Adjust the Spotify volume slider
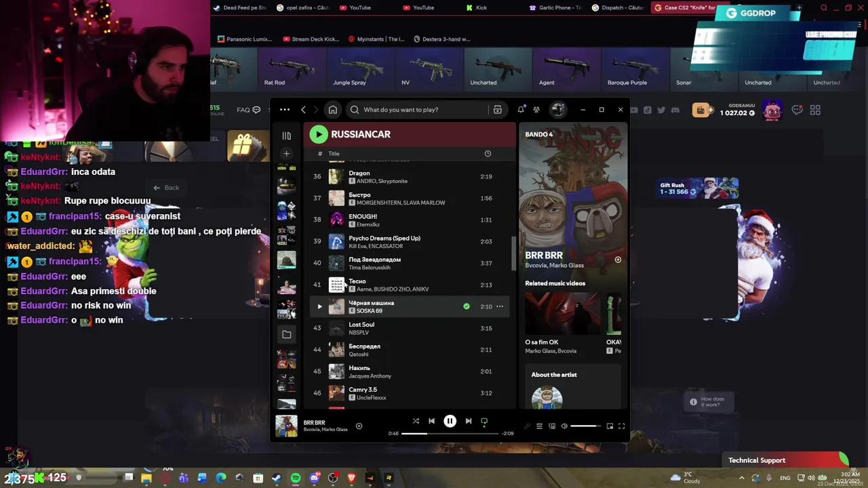The image size is (868, 488). pyautogui.click(x=586, y=426)
